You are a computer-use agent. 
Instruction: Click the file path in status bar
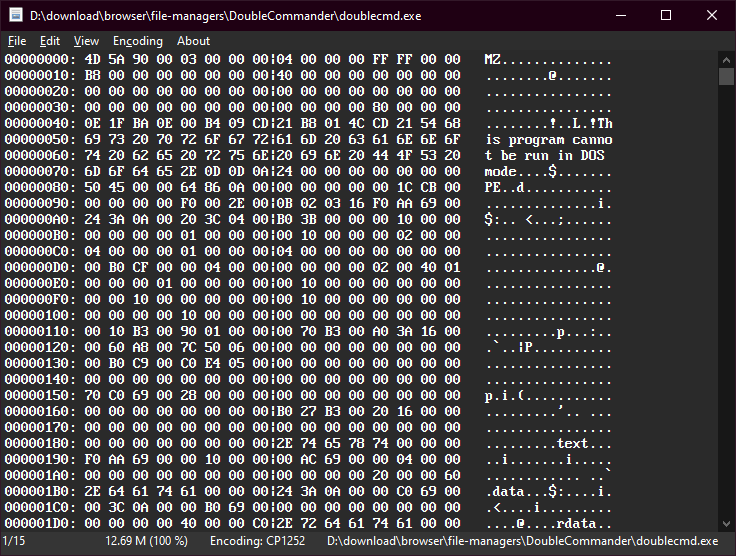click(522, 541)
